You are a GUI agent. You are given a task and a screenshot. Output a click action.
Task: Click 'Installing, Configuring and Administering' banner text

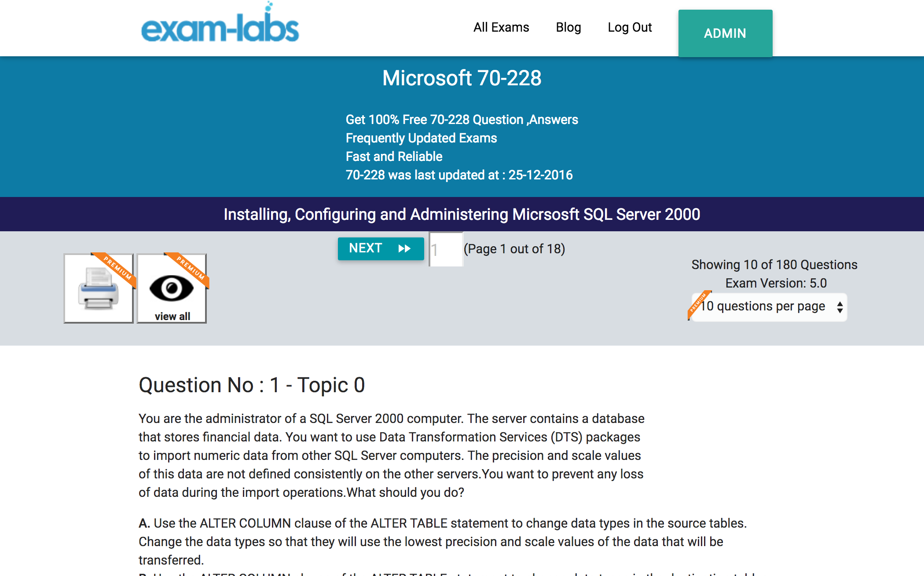point(462,215)
